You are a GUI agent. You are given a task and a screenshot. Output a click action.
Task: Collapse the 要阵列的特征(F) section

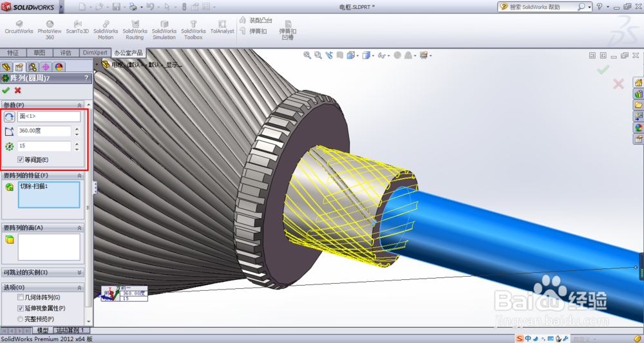[79, 176]
